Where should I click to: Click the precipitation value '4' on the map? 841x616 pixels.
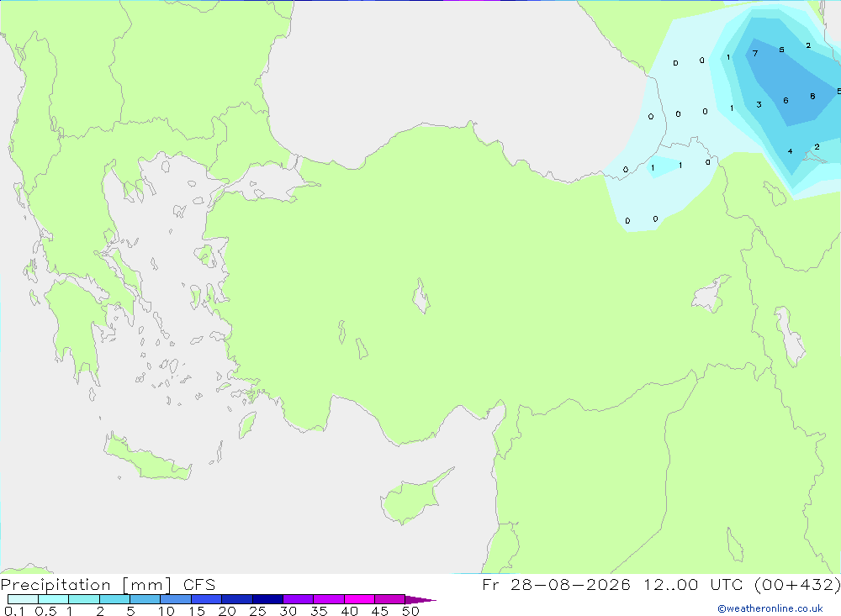coord(790,151)
